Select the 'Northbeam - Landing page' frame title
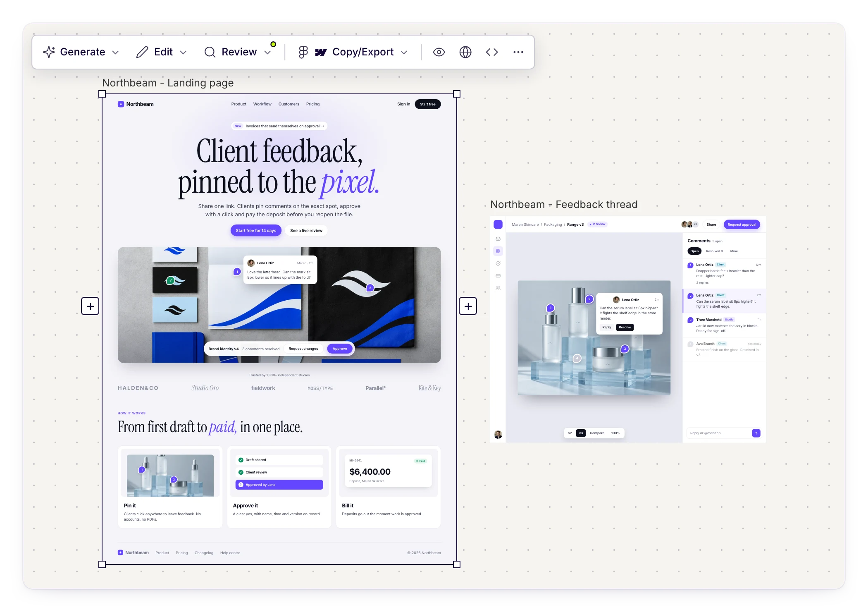This screenshot has width=868, height=612. coord(168,83)
